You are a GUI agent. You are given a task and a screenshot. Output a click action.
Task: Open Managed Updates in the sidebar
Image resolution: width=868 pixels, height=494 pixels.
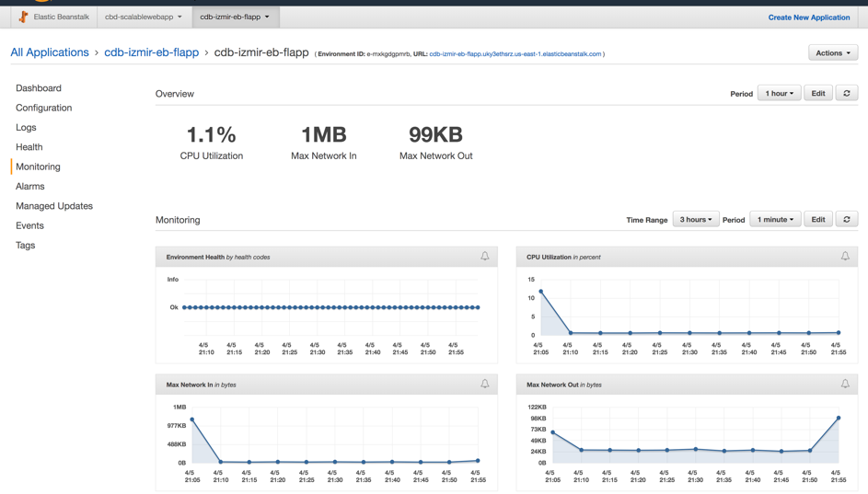54,206
